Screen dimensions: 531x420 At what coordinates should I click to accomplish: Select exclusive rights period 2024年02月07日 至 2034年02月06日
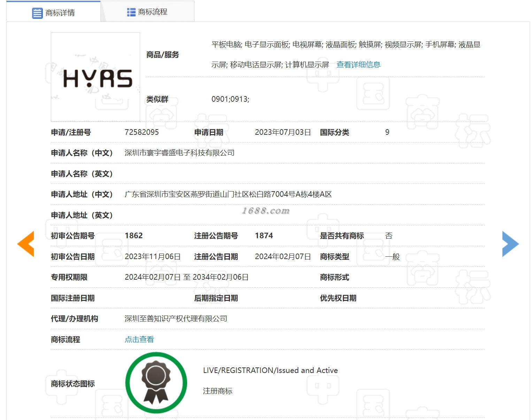coord(186,277)
